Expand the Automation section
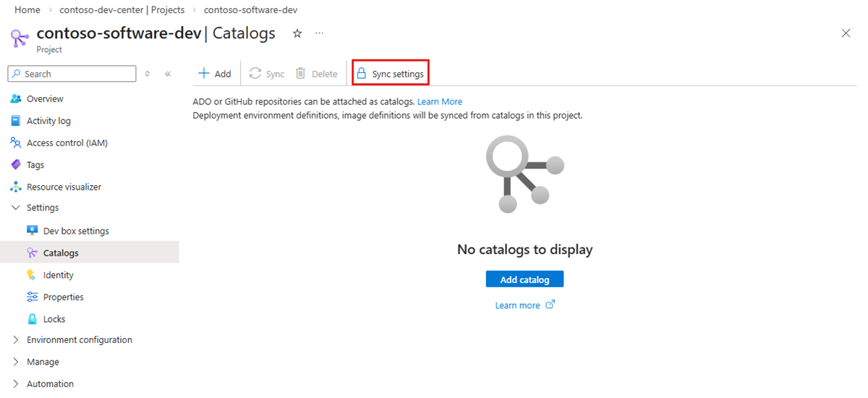The height and width of the screenshot is (398, 868). 16,384
